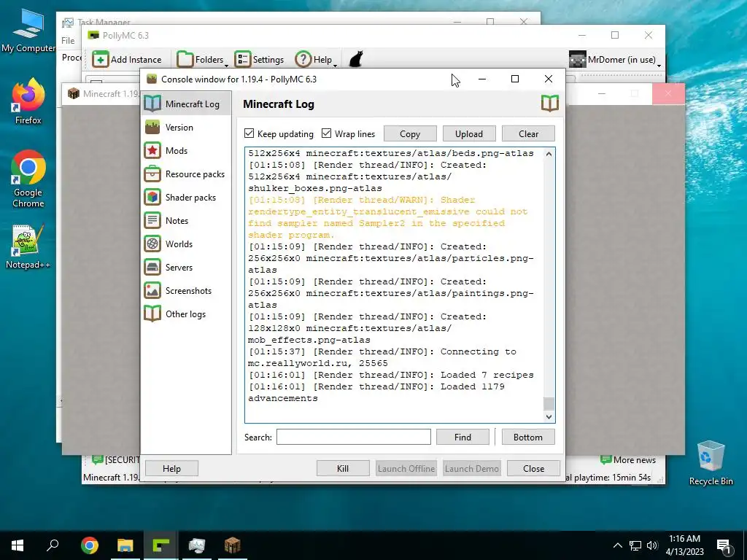This screenshot has height=560, width=747.
Task: Toggle the Wrap lines checkbox
Action: [x=326, y=133]
